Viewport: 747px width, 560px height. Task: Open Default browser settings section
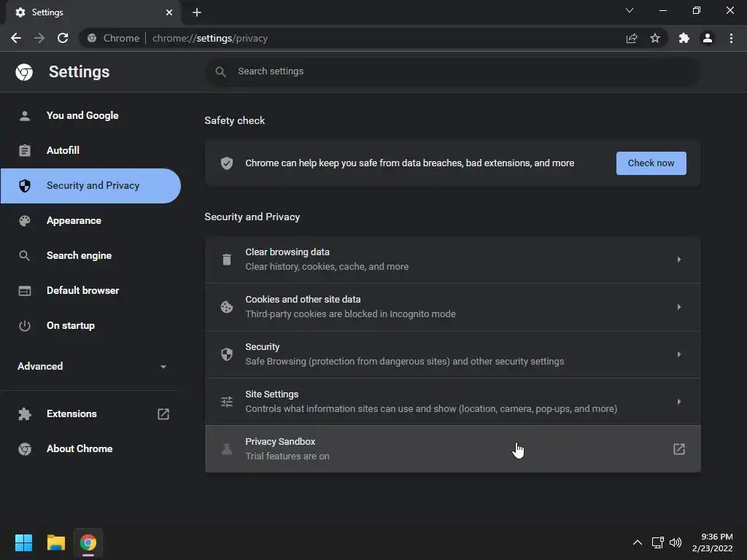pos(90,290)
